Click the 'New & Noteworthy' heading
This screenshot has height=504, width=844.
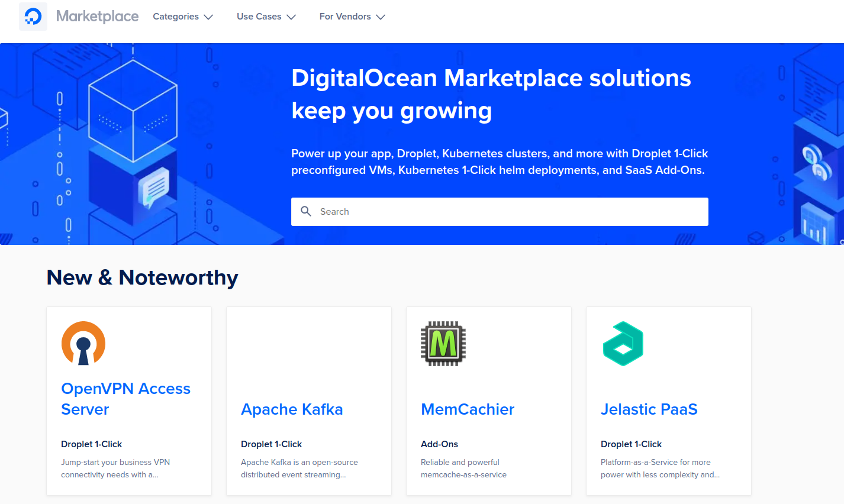pyautogui.click(x=142, y=277)
